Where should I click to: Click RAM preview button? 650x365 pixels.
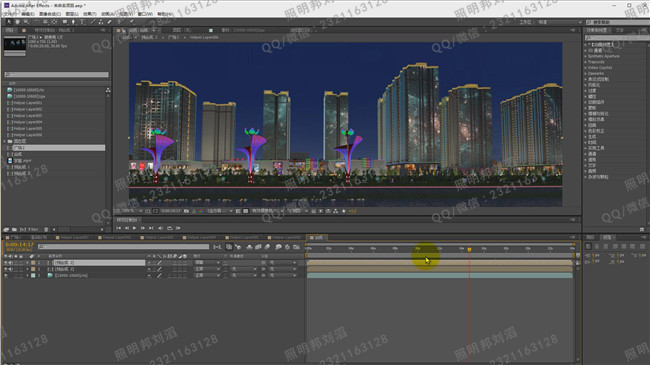click(x=178, y=228)
